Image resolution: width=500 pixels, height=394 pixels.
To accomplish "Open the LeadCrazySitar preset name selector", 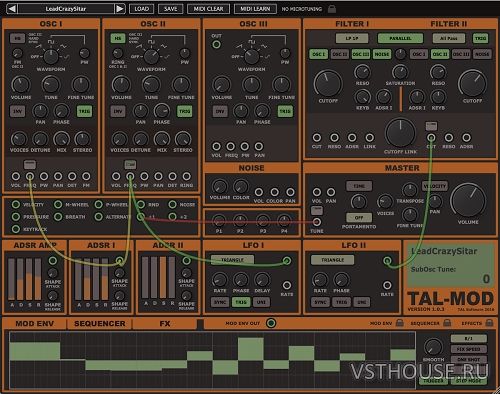I will (66, 9).
